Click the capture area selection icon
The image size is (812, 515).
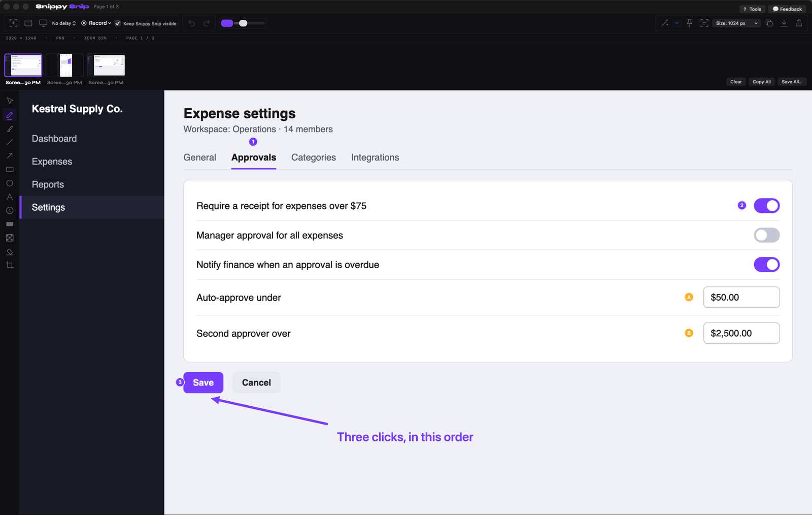pyautogui.click(x=14, y=23)
